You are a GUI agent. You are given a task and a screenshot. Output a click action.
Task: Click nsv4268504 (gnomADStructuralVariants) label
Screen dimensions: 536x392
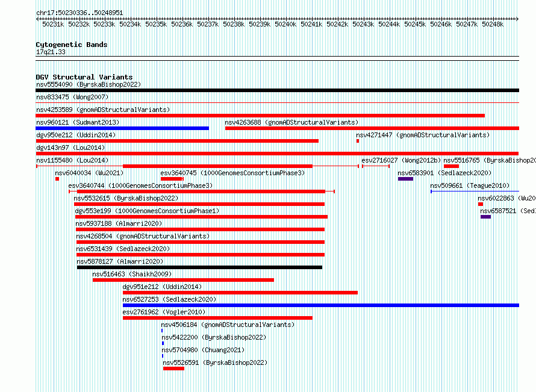click(143, 236)
